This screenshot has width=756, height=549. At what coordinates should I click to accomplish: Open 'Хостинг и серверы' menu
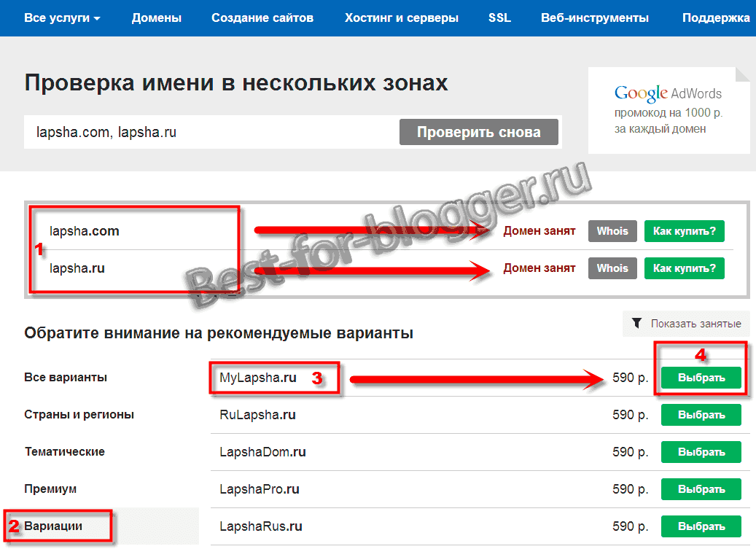point(402,18)
